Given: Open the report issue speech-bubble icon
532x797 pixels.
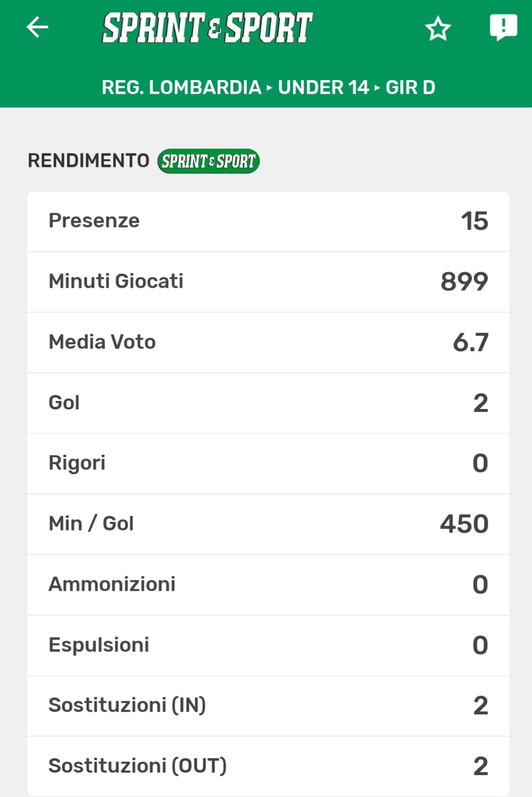Looking at the screenshot, I should pos(503,27).
